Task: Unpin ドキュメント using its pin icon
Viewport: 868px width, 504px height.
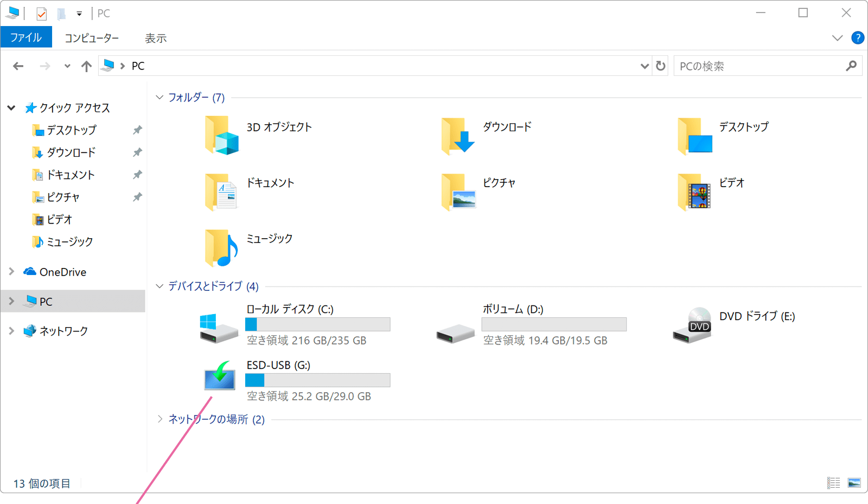Action: (x=137, y=175)
